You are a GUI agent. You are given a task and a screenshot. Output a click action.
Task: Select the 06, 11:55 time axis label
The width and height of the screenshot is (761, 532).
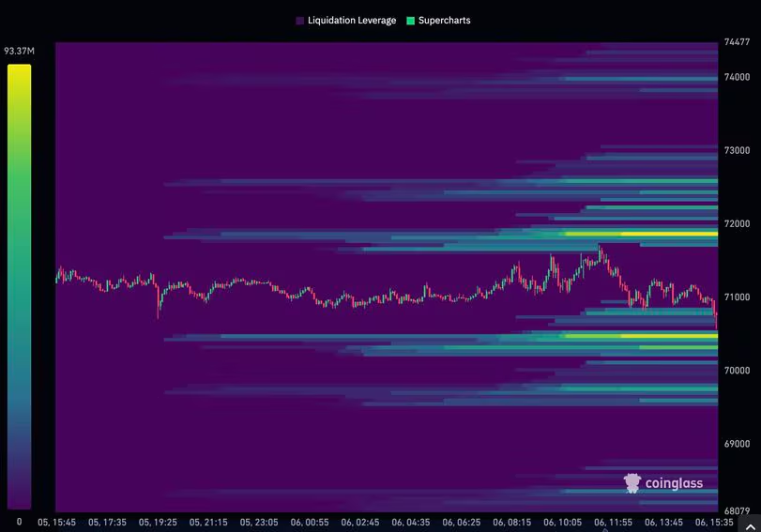pyautogui.click(x=611, y=522)
